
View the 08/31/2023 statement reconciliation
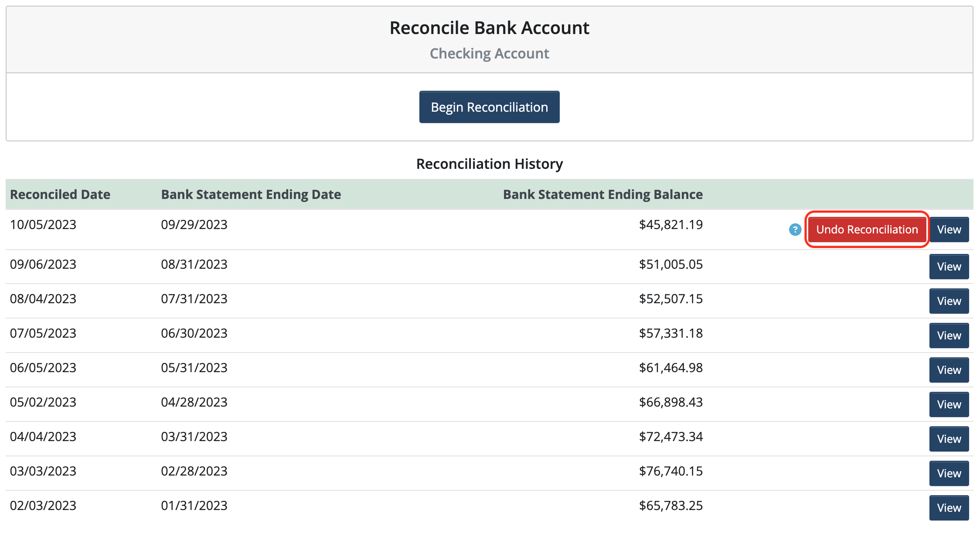click(x=949, y=267)
